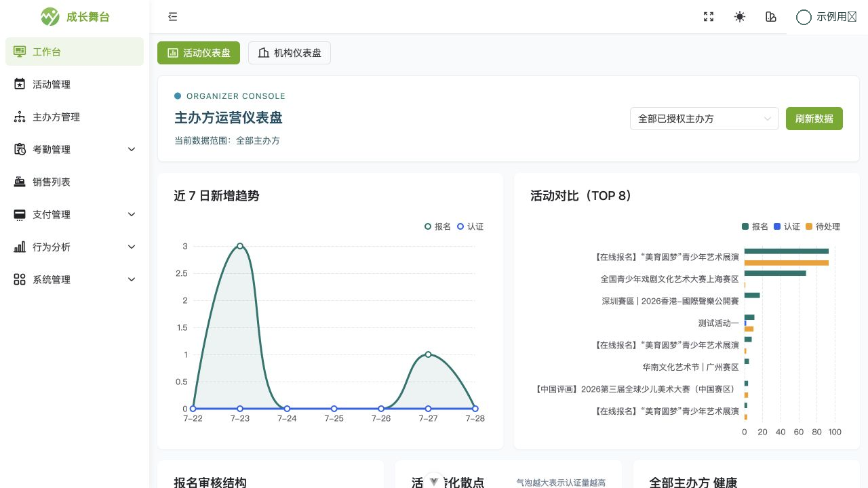Go to 主办方管理 in the sidebar
The width and height of the screenshot is (868, 488).
click(75, 117)
